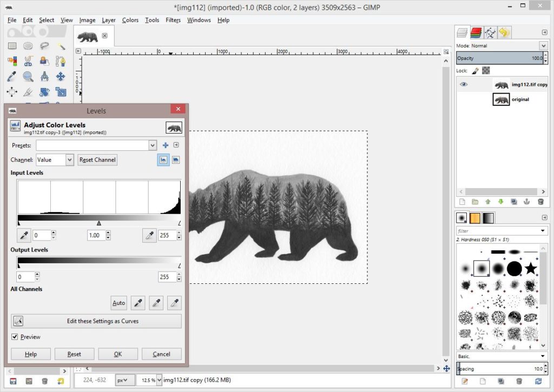Click the Reset Channel button

pyautogui.click(x=97, y=160)
